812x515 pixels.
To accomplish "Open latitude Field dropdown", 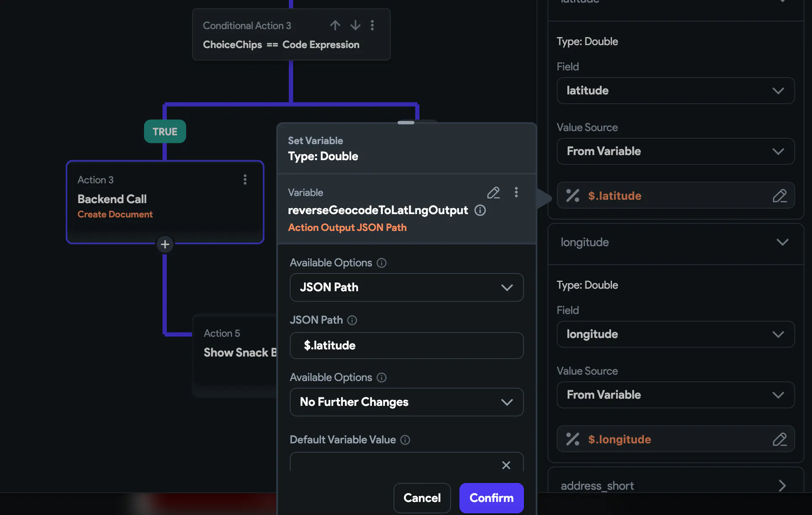I will click(675, 91).
